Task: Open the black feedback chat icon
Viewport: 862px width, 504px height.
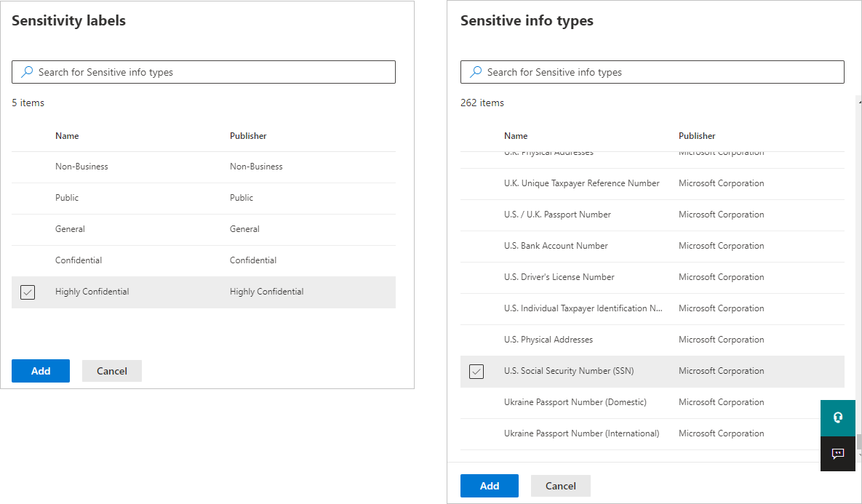Action: click(838, 453)
